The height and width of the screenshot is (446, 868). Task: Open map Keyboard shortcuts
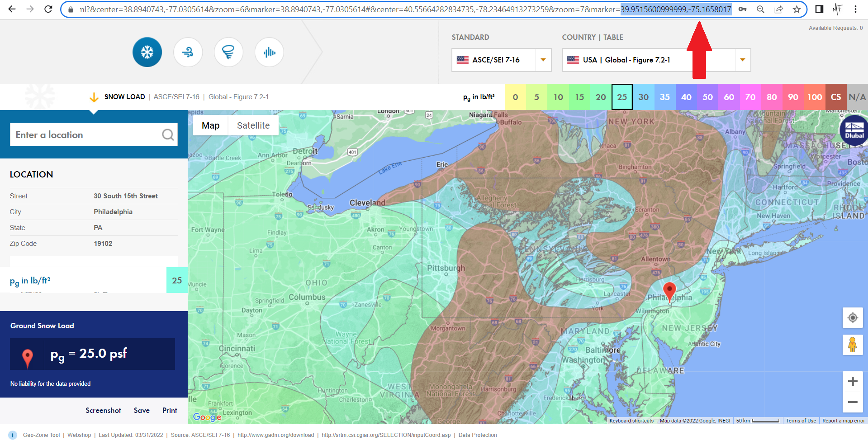(x=631, y=421)
